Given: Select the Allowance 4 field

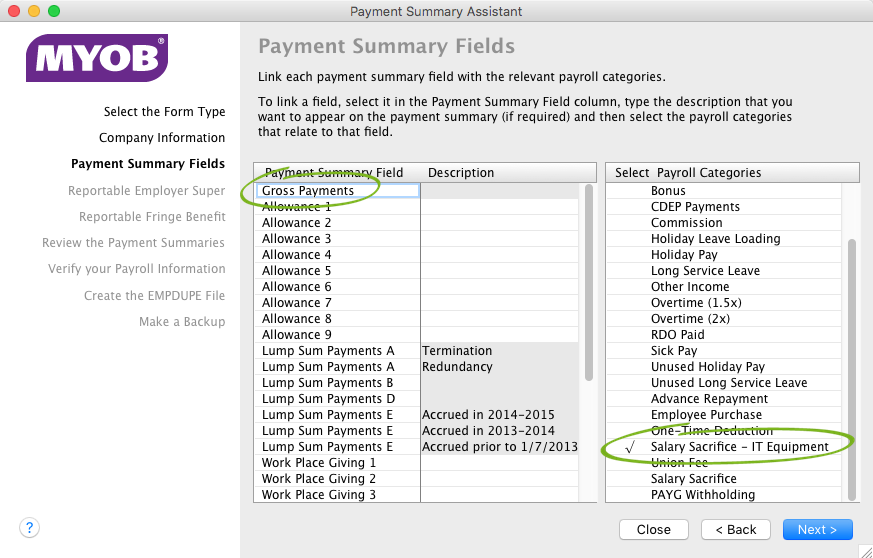Looking at the screenshot, I should (337, 254).
